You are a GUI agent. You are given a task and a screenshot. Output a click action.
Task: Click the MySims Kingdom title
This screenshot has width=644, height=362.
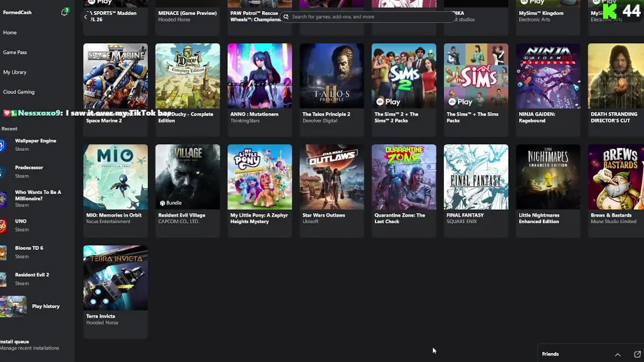(541, 13)
